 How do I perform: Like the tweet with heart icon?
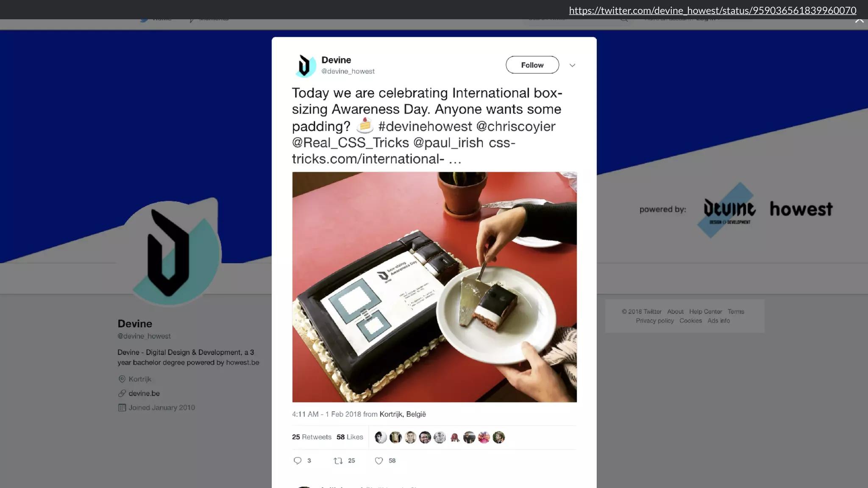(x=379, y=460)
